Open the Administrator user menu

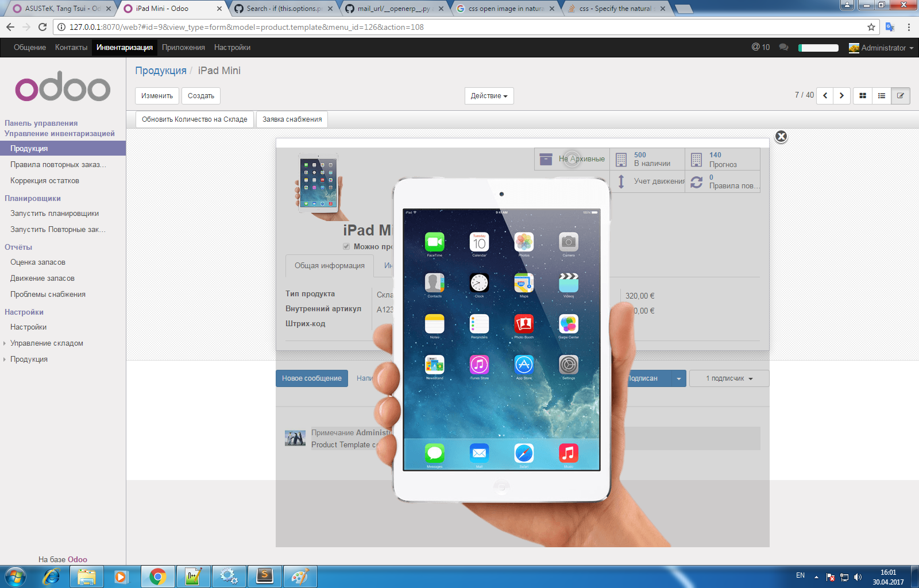(x=881, y=48)
